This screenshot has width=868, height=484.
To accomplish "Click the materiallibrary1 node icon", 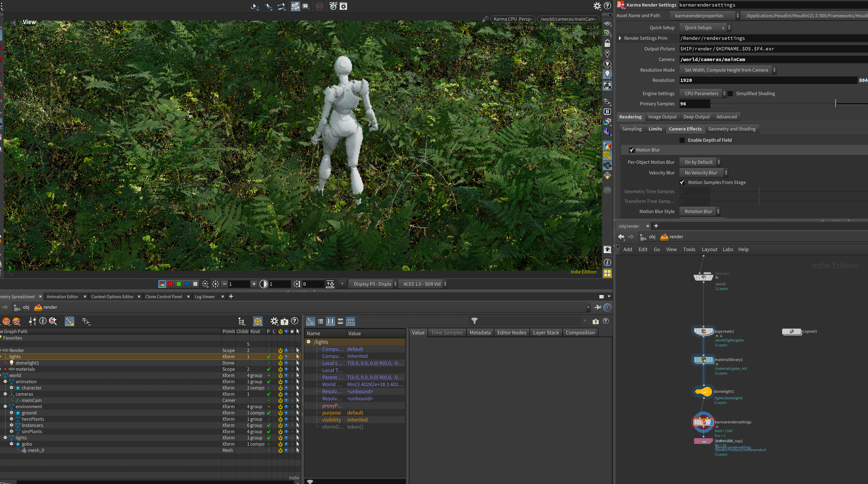I will pos(703,360).
